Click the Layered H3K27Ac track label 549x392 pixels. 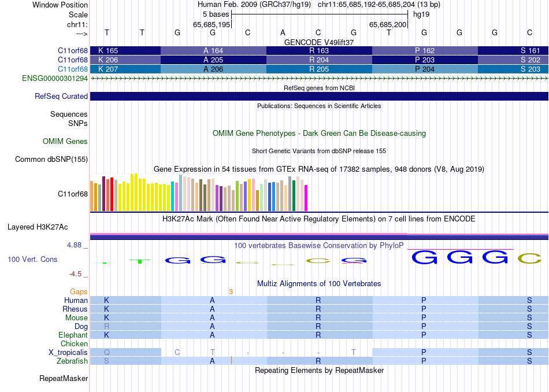(38, 227)
